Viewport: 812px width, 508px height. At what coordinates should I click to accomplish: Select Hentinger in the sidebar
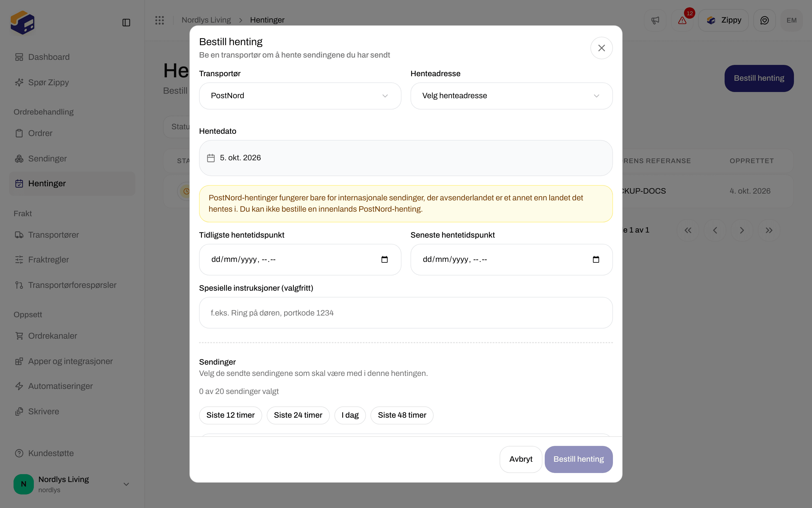(x=72, y=184)
